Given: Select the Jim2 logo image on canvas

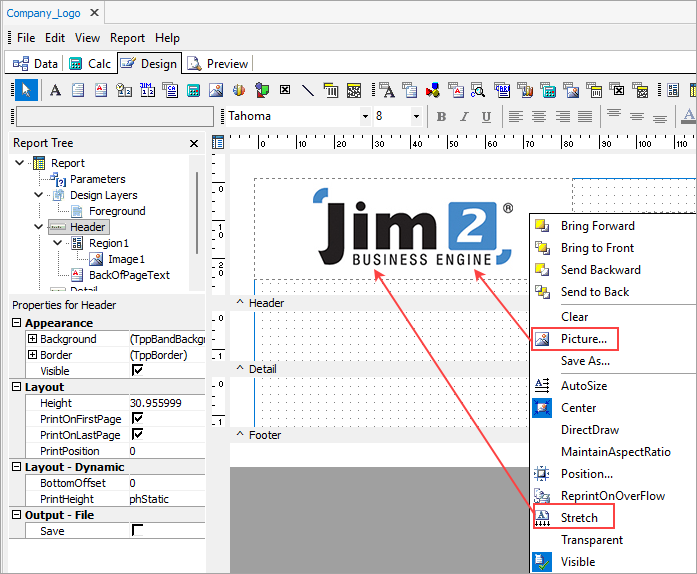Looking at the screenshot, I should click(x=413, y=228).
